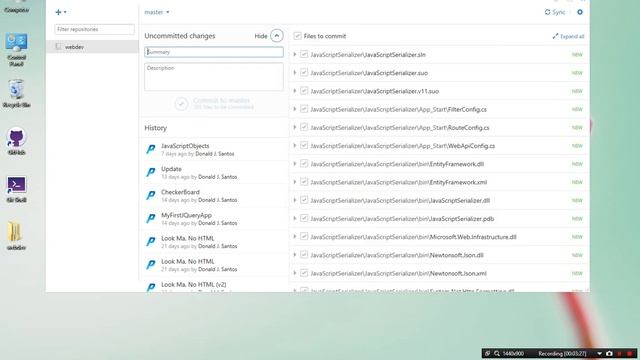
Task: Uncheck EntityFramework.dll file checkbox
Action: 304,164
